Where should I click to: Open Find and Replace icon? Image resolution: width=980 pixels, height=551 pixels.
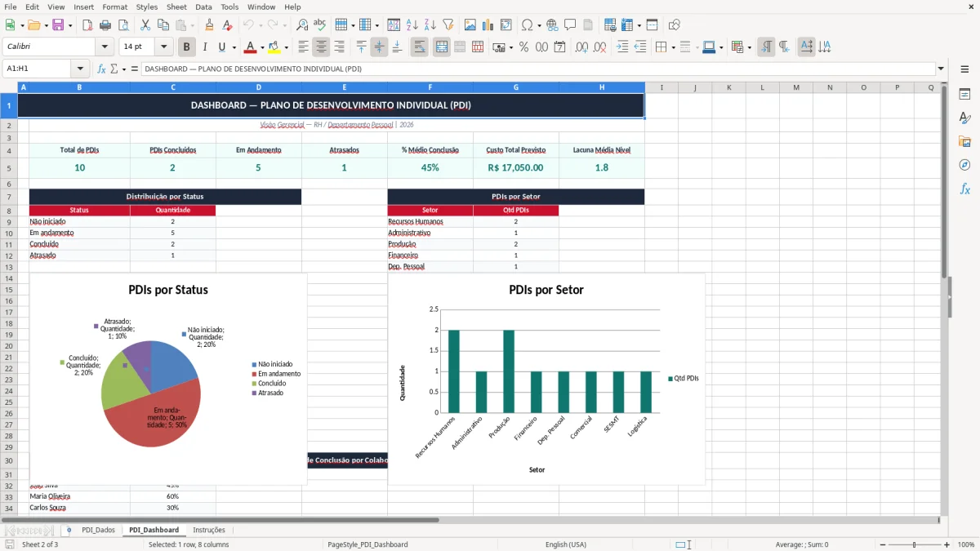pos(302,25)
